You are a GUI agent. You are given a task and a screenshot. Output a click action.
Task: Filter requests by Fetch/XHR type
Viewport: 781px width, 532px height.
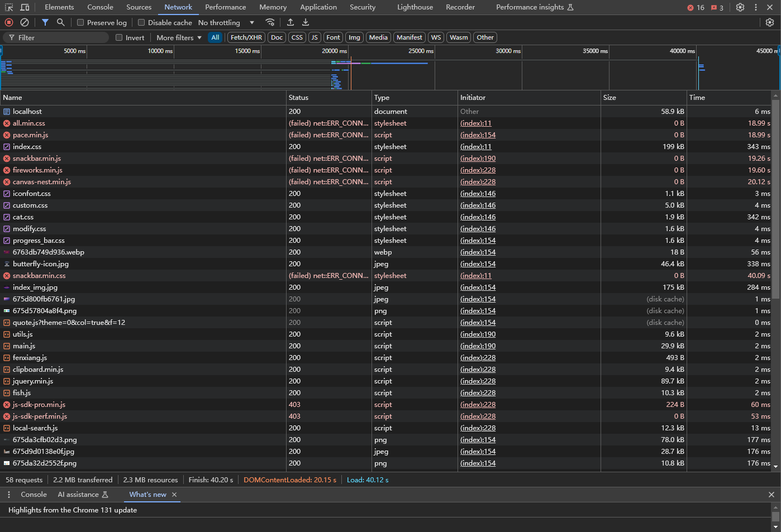246,37
